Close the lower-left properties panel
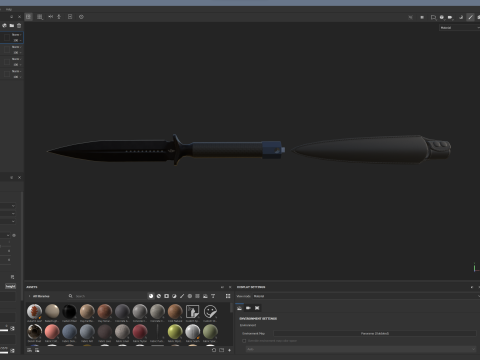The height and width of the screenshot is (360, 480). (19, 178)
